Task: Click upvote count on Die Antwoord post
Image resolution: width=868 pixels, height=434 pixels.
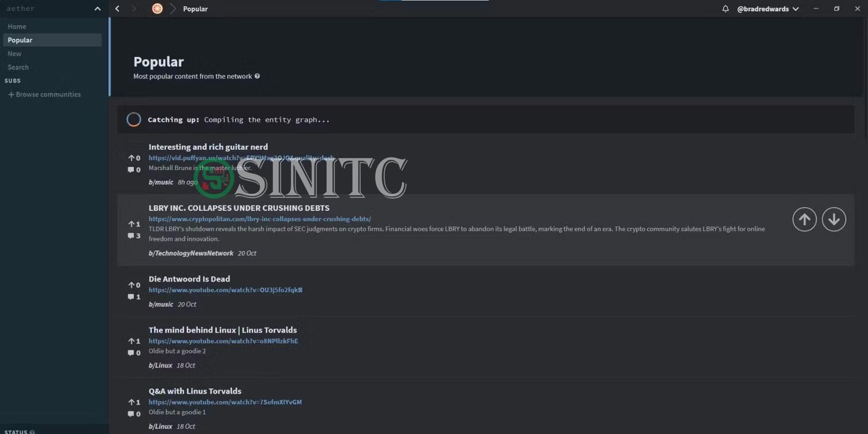Action: coord(134,285)
